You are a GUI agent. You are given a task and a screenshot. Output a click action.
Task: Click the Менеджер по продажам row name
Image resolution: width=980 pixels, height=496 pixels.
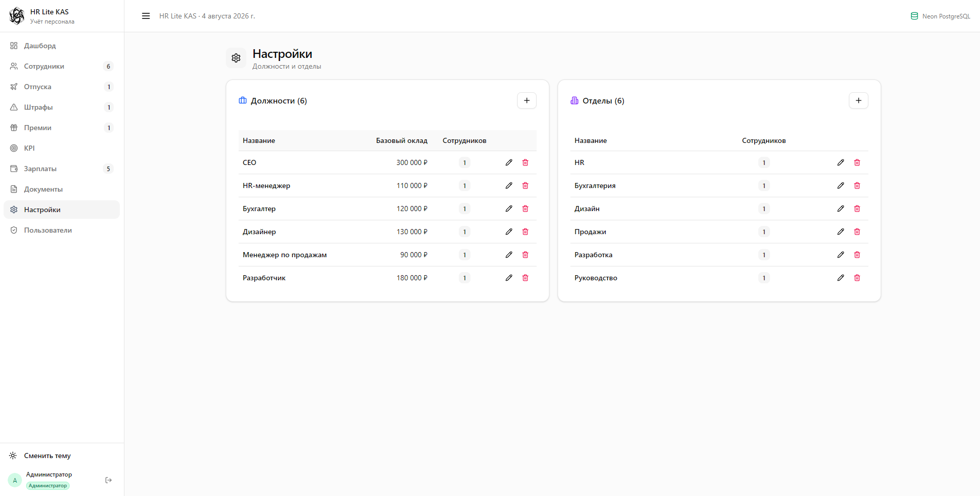click(285, 255)
